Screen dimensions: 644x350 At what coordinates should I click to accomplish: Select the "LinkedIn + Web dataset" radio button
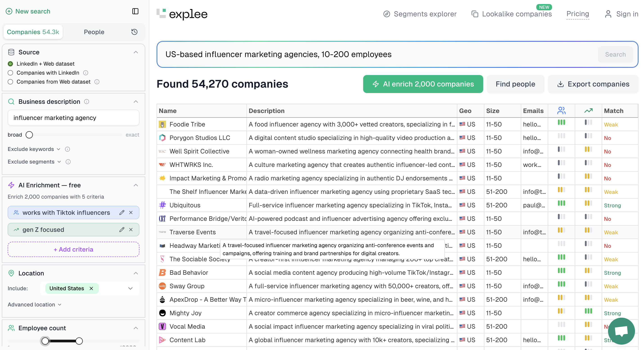pyautogui.click(x=10, y=64)
